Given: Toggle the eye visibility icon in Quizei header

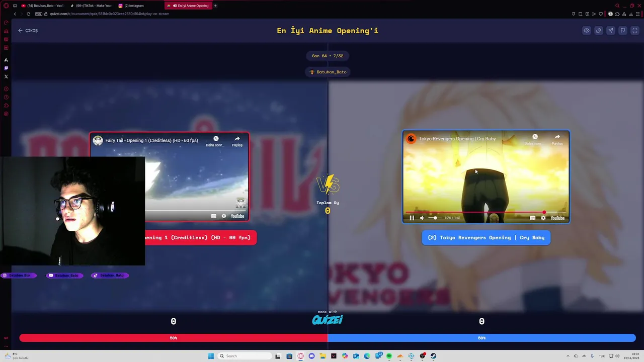Looking at the screenshot, I should coord(587,31).
